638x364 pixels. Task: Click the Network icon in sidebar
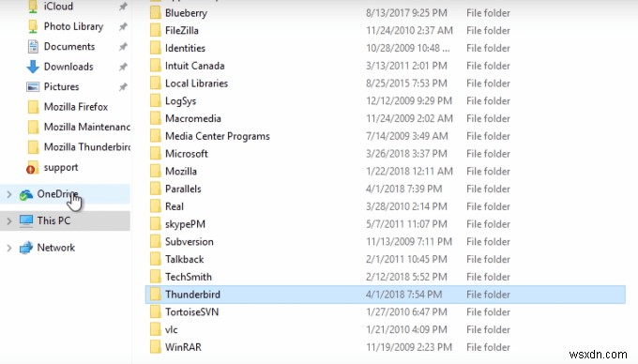coord(26,248)
